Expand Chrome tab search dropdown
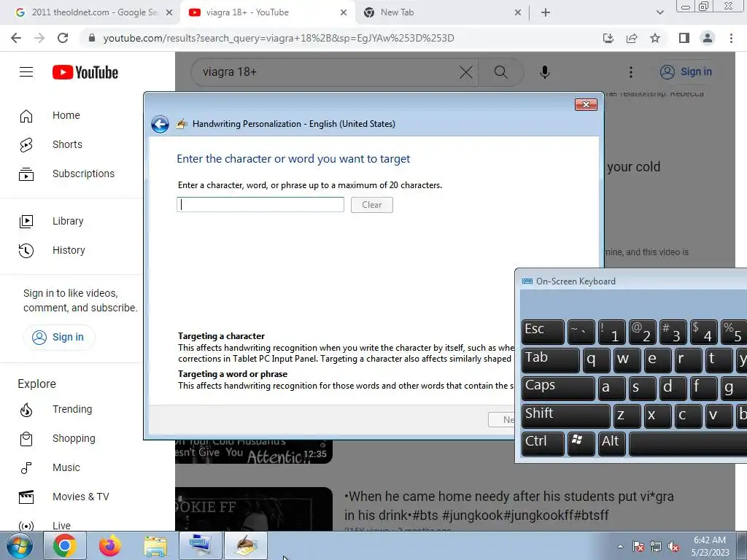The image size is (747, 560). (x=659, y=13)
